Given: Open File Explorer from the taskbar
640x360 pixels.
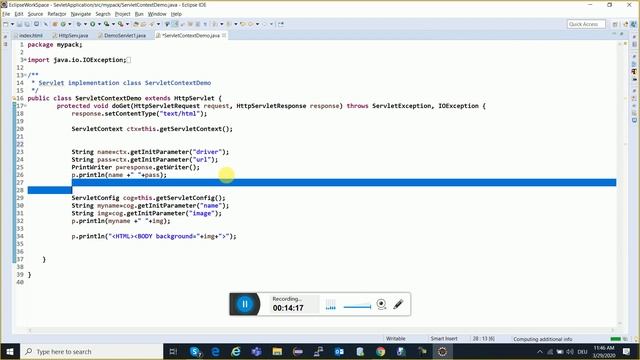Looking at the screenshot, I should pyautogui.click(x=277, y=351).
